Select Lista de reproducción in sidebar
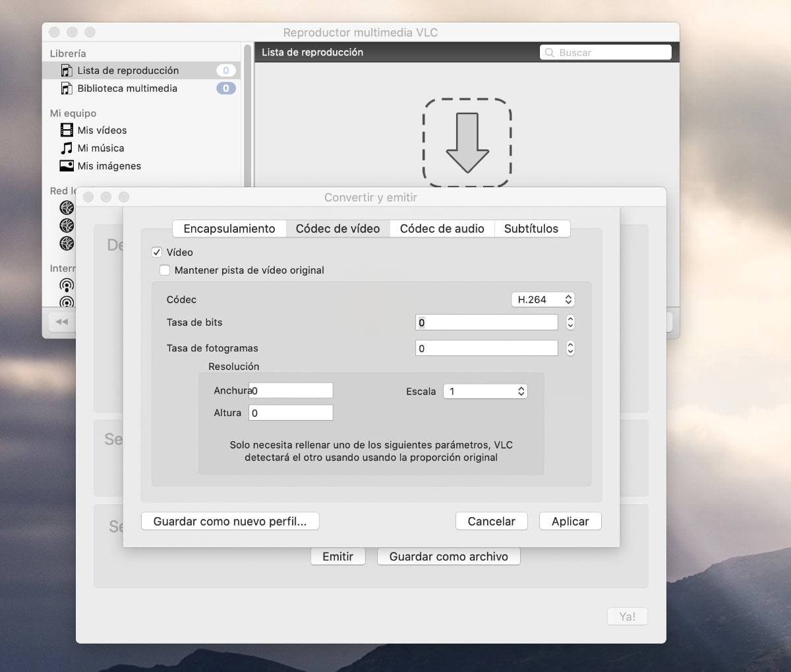The width and height of the screenshot is (791, 672). pos(141,71)
